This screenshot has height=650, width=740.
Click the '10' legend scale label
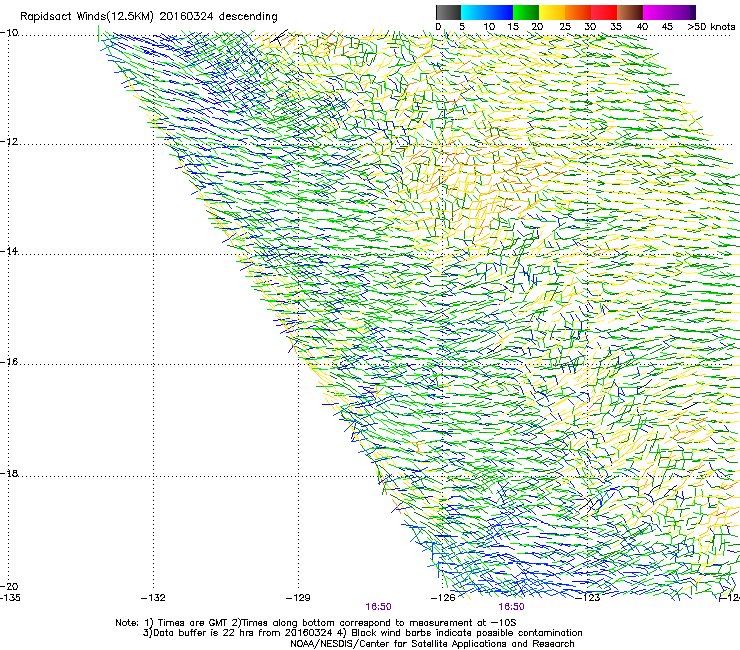489,26
